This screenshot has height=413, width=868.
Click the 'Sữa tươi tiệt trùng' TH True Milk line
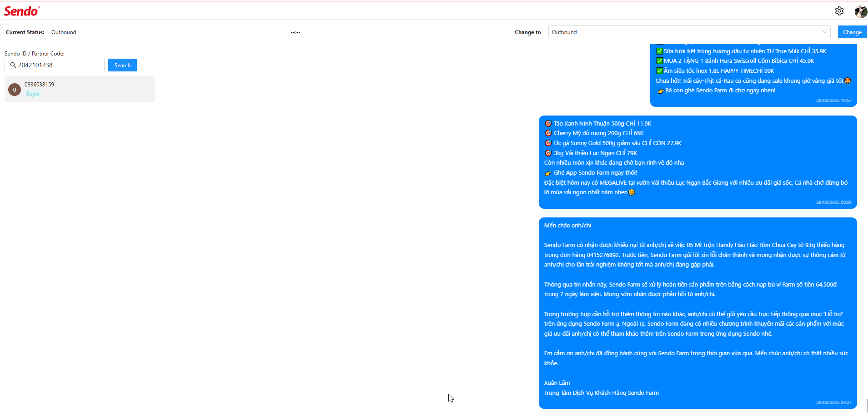(x=741, y=51)
